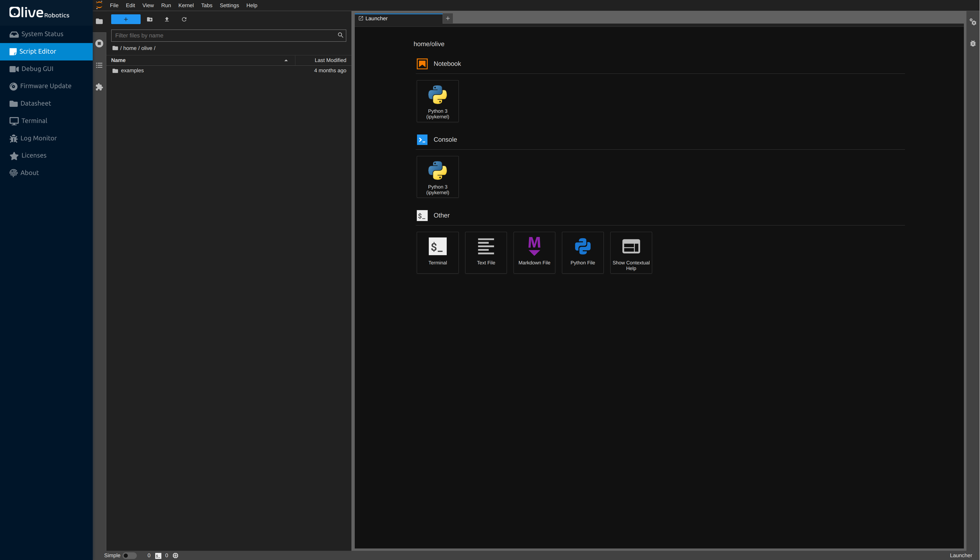
Task: Open System Status in the sidebar
Action: [46, 34]
